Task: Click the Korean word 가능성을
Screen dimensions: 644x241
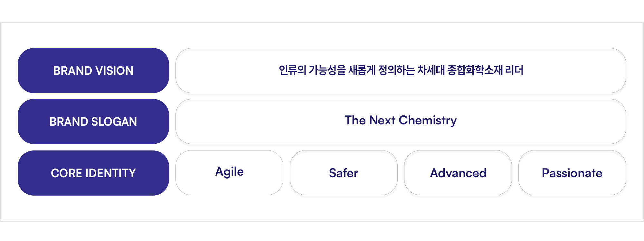Action: [x=327, y=70]
